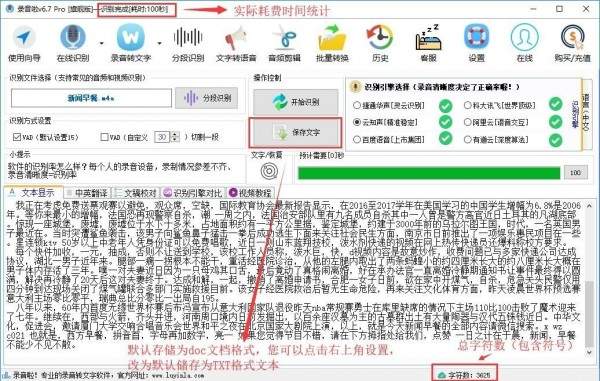Open the 录音转文字 tool
Screen dimensions: 600x381
click(x=130, y=43)
